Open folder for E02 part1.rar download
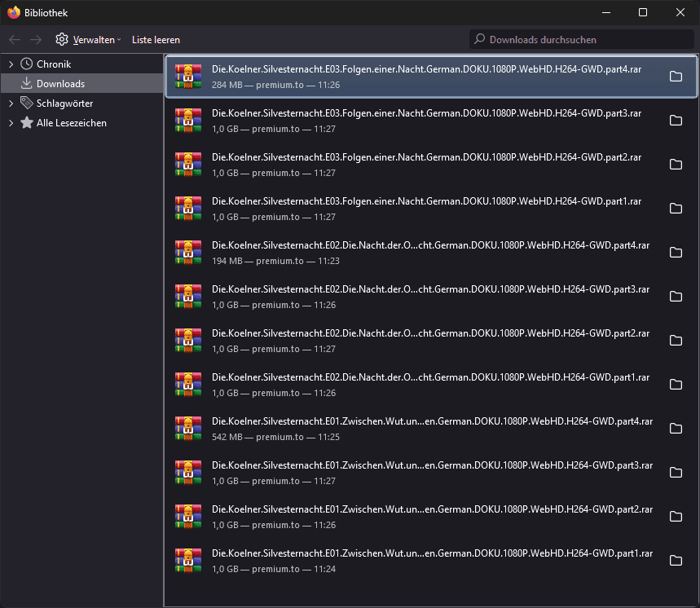Image resolution: width=700 pixels, height=608 pixels. (676, 385)
